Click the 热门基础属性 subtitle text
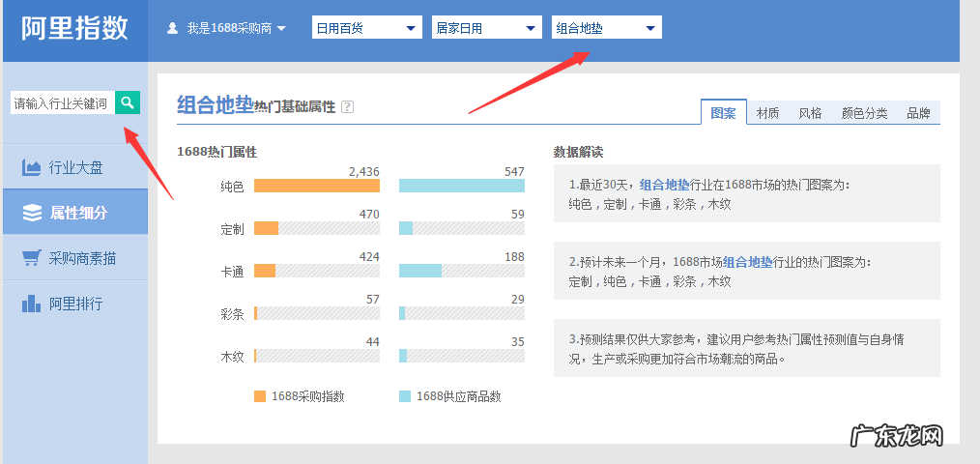 295,107
